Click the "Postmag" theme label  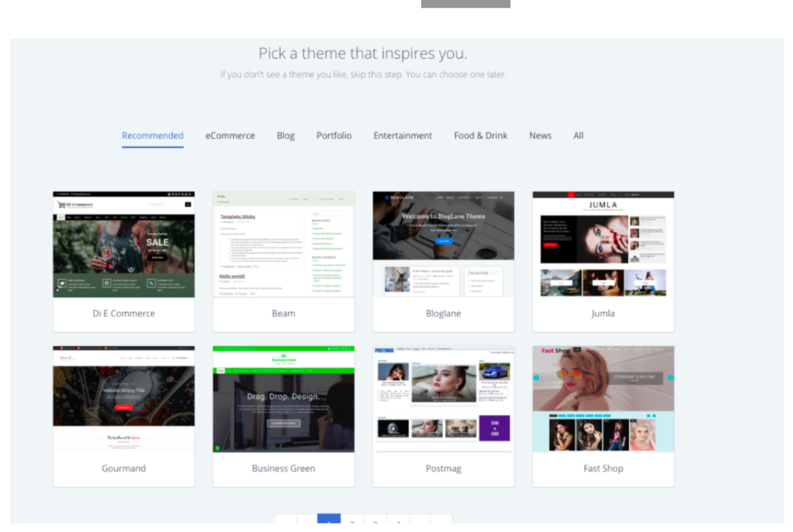pyautogui.click(x=444, y=469)
